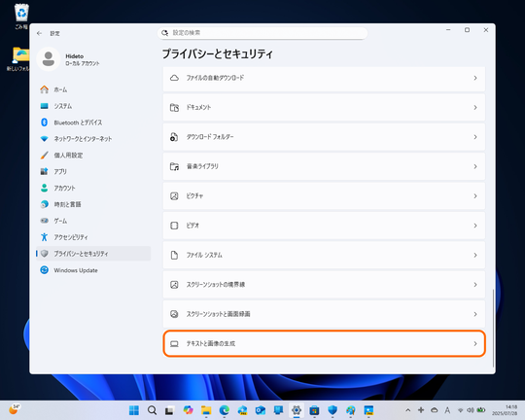Click the back arrow next to 設定

(40, 33)
